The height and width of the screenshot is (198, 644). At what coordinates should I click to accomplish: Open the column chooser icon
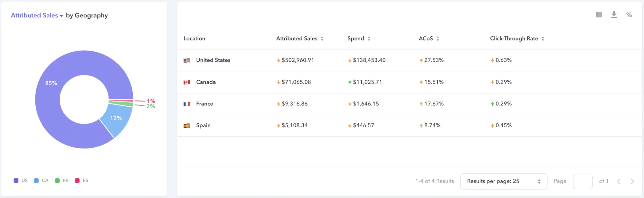599,15
